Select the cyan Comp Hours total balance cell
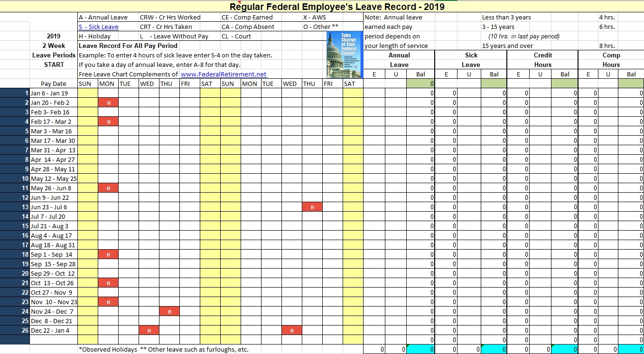This screenshot has height=354, width=644. (x=631, y=350)
